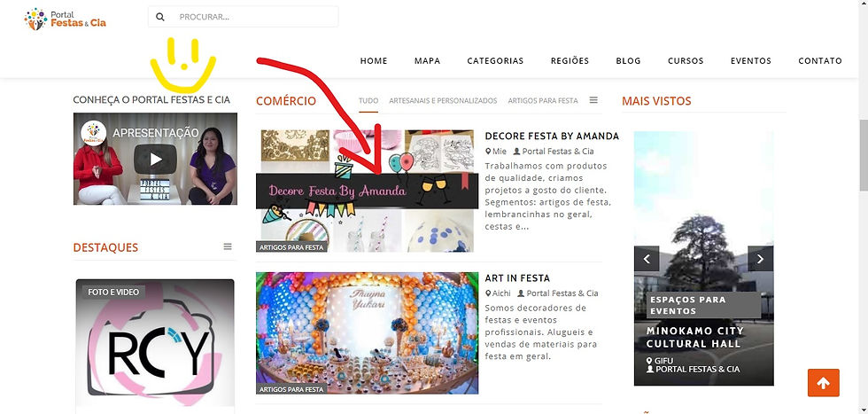Click Artigos para Festa tag on Decore Festa image
Screen dimensions: 868x414
(x=291, y=247)
